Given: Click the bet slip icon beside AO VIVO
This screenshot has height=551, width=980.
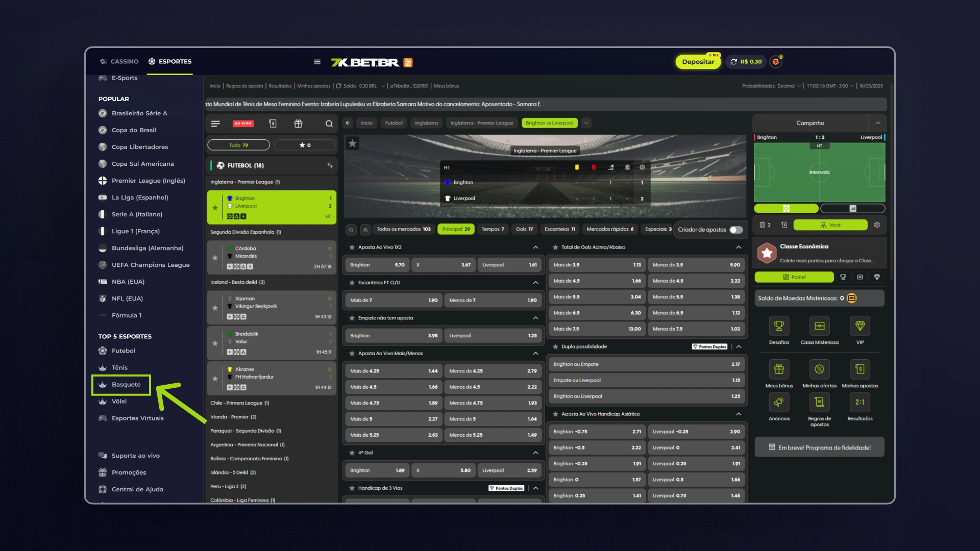Looking at the screenshot, I should click(273, 123).
